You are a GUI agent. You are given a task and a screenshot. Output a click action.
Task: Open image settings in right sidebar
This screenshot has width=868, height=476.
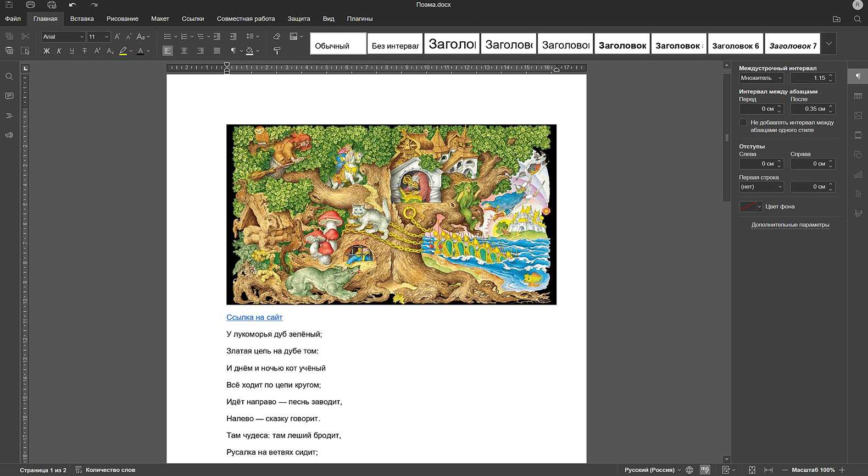click(858, 115)
